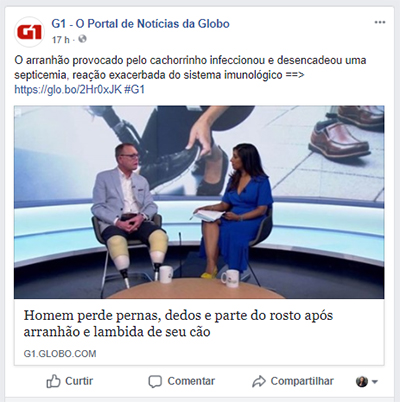Open the glo.bo/2Hr0xJK link
Screen dimensions: 400x402
[x=68, y=90]
